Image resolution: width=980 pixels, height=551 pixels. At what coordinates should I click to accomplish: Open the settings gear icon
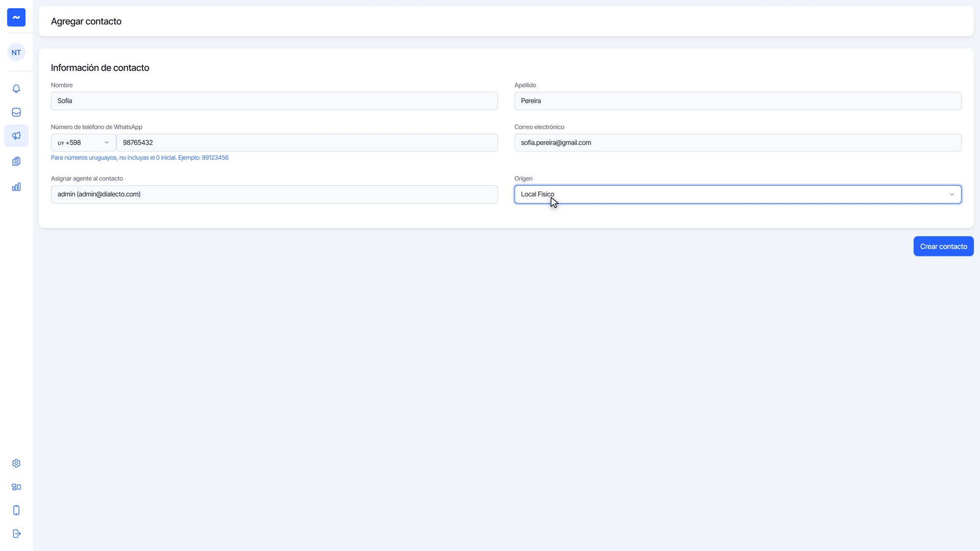(16, 463)
